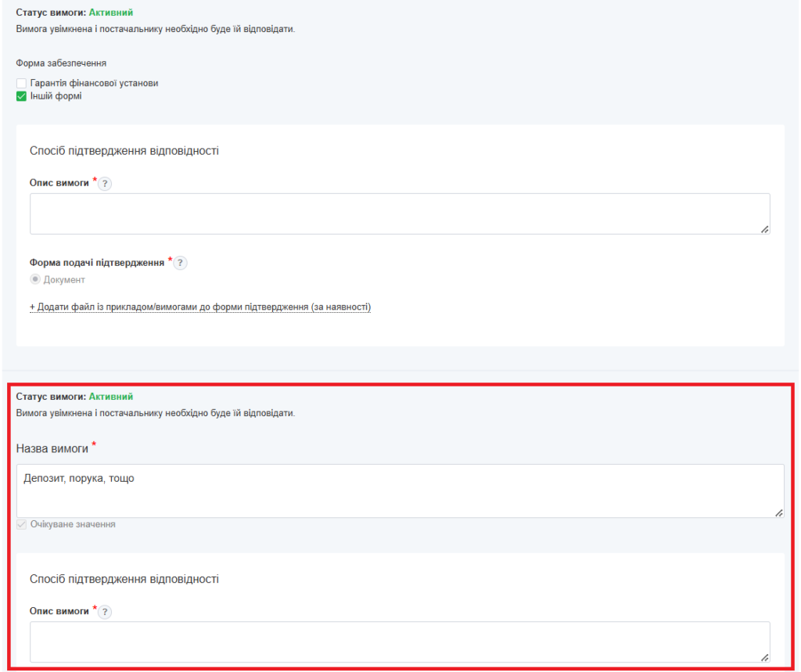The width and height of the screenshot is (801, 672).
Task: Enable the Гарантія фінансової установи checkbox
Action: point(22,83)
